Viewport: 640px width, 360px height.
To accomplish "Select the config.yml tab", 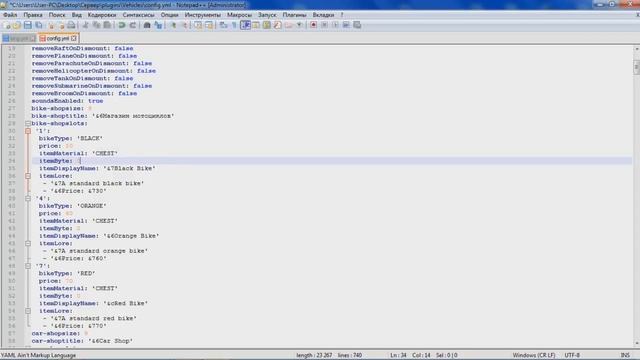I will pos(58,38).
